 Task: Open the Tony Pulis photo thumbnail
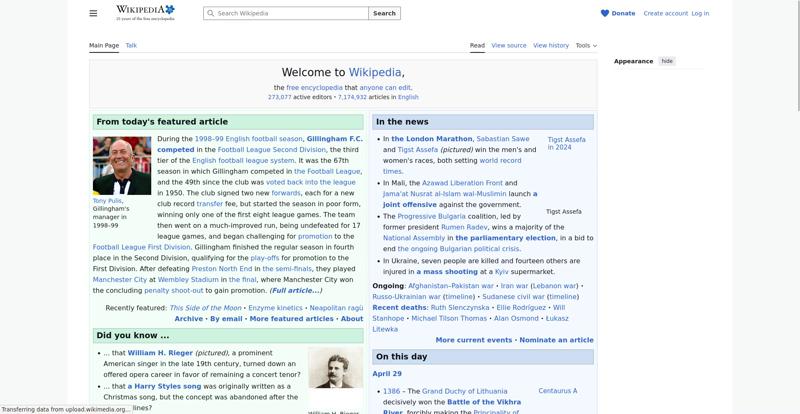pos(122,165)
